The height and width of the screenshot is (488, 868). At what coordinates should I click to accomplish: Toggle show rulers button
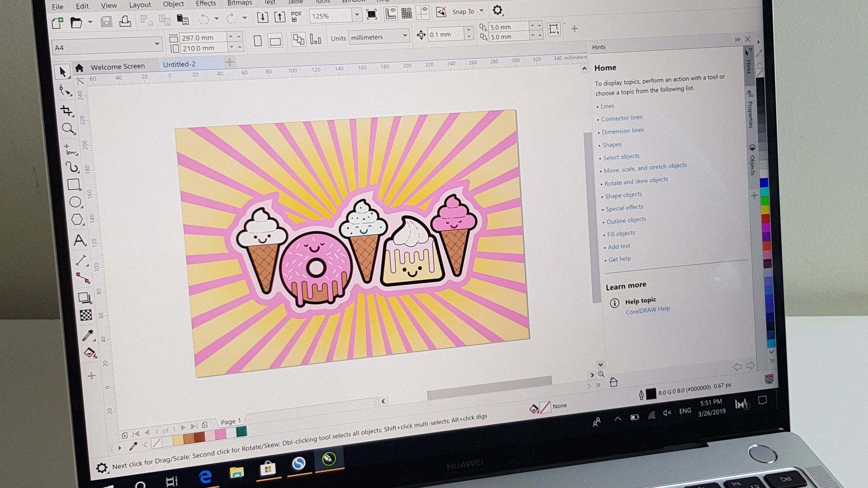[390, 14]
